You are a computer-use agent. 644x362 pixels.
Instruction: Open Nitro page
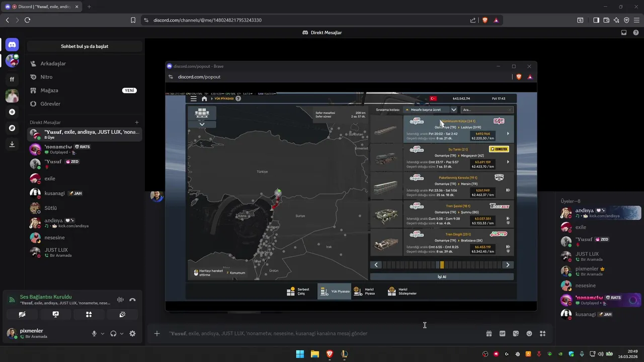point(85,77)
